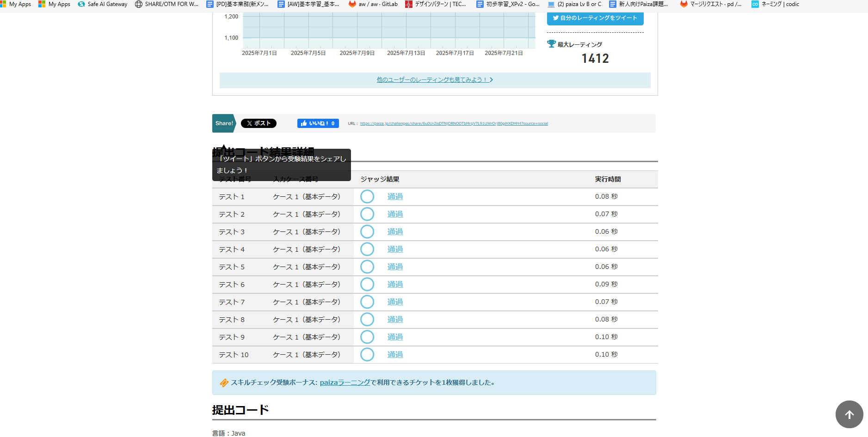This screenshot has width=868, height=437.
Task: Open the other users' ratings link
Action: coord(434,80)
